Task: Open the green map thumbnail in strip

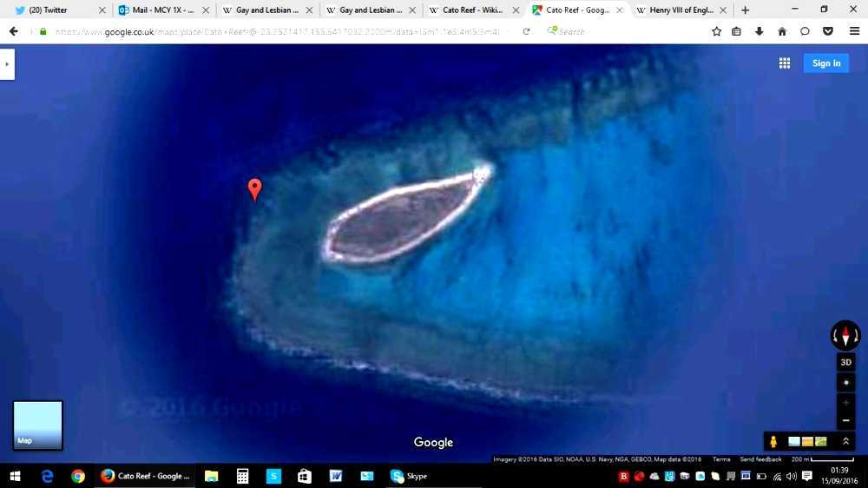Action: pyautogui.click(x=821, y=441)
